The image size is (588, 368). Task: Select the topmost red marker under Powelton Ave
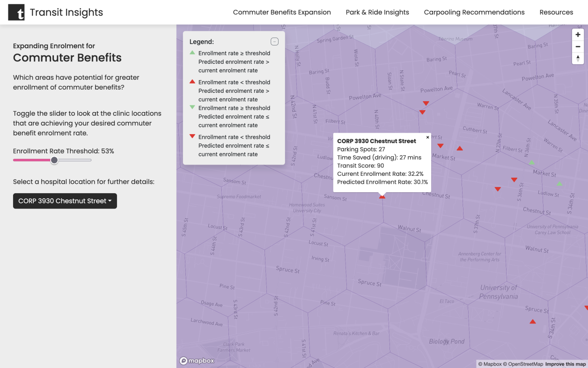click(x=426, y=103)
